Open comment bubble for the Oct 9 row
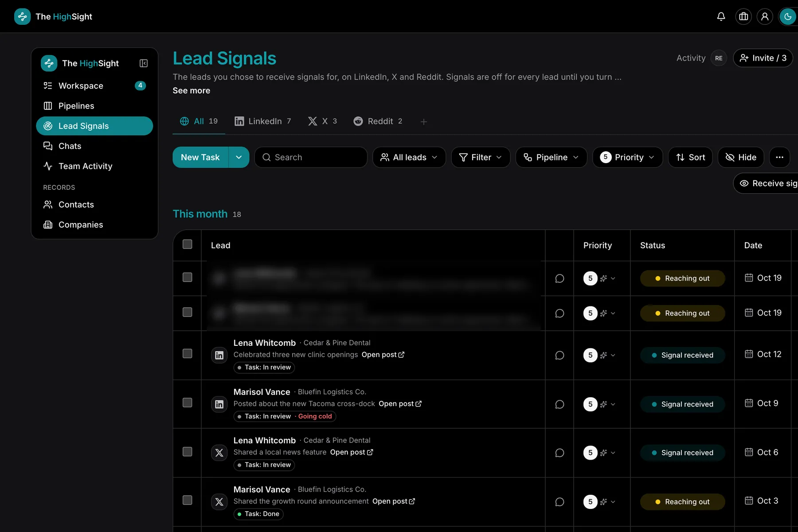The height and width of the screenshot is (532, 798). click(x=559, y=404)
